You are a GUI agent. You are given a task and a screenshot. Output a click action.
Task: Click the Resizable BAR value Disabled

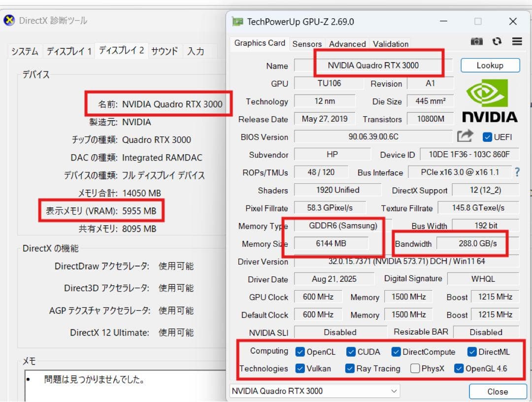pyautogui.click(x=486, y=332)
